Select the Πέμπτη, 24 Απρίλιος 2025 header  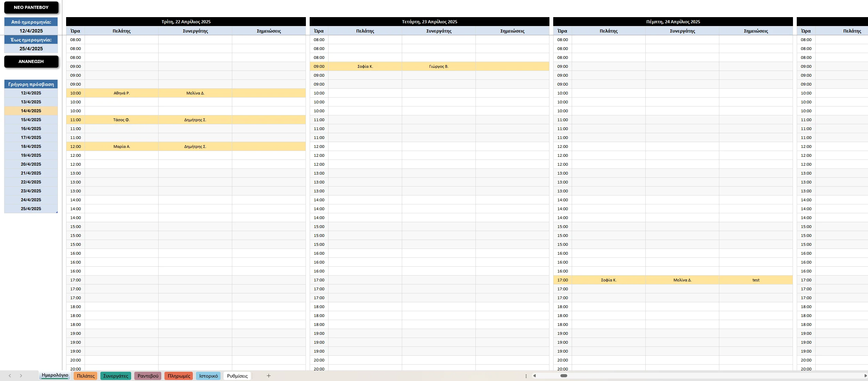[x=673, y=22]
